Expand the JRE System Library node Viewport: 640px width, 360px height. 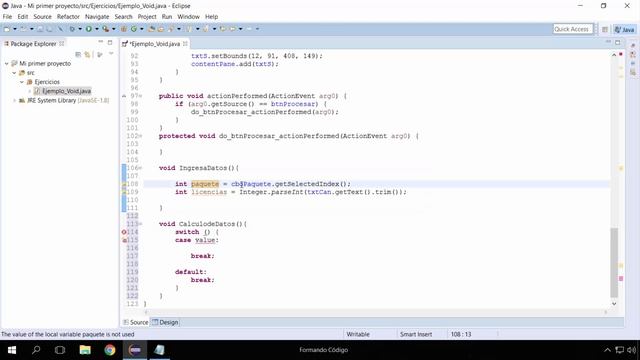(x=14, y=100)
